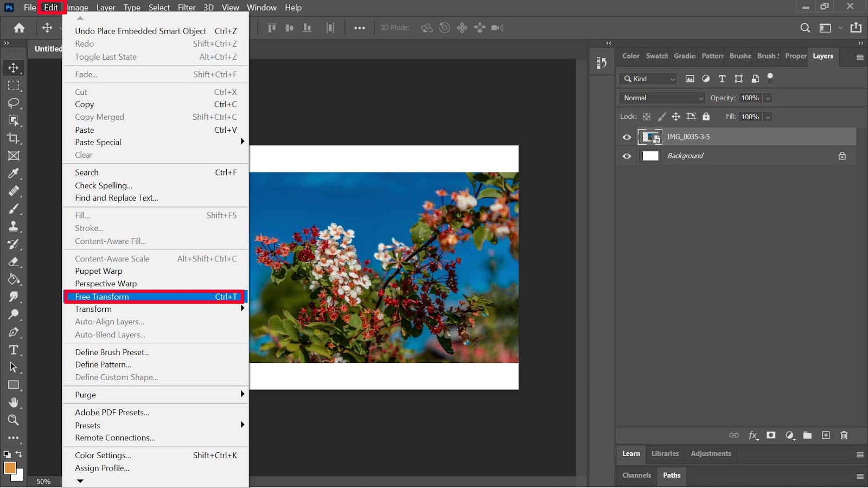This screenshot has height=488, width=868.
Task: Toggle lock transparent pixels
Action: (x=646, y=117)
